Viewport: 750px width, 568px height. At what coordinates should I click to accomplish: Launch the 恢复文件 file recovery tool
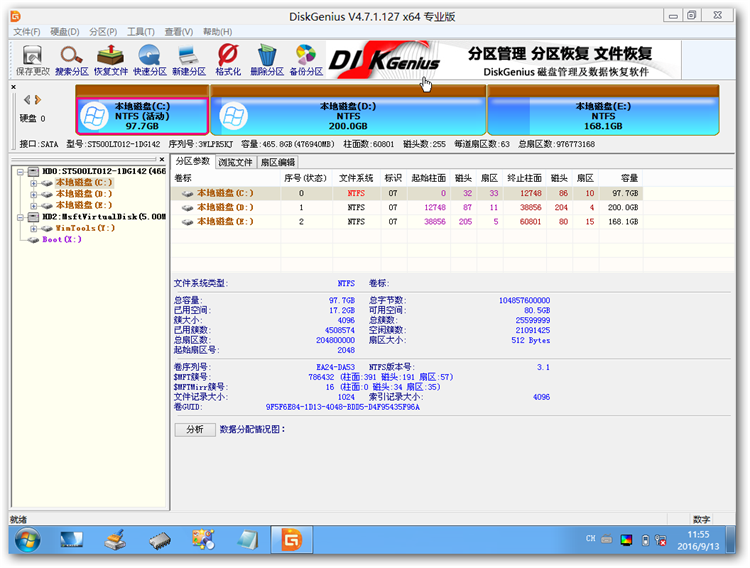pyautogui.click(x=110, y=60)
